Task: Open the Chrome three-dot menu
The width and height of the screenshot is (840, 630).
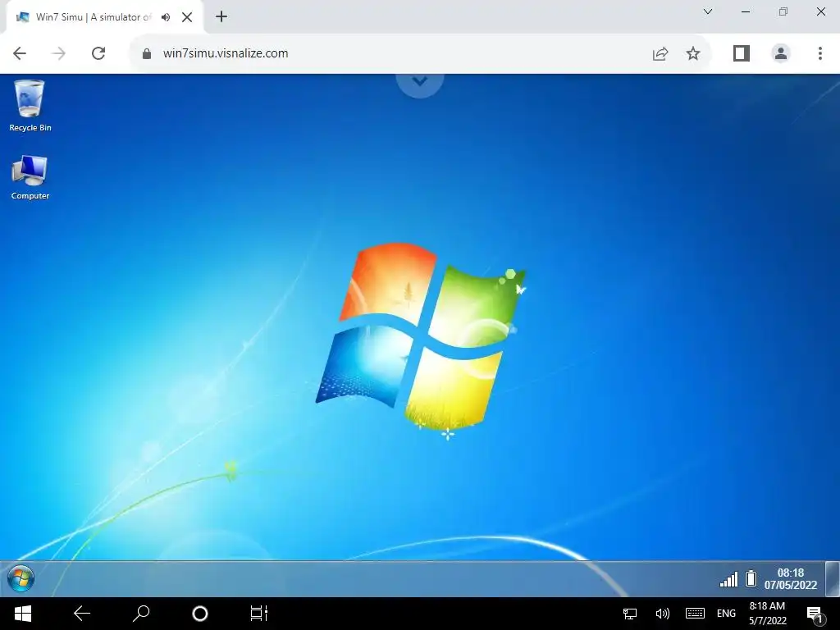Action: 820,53
